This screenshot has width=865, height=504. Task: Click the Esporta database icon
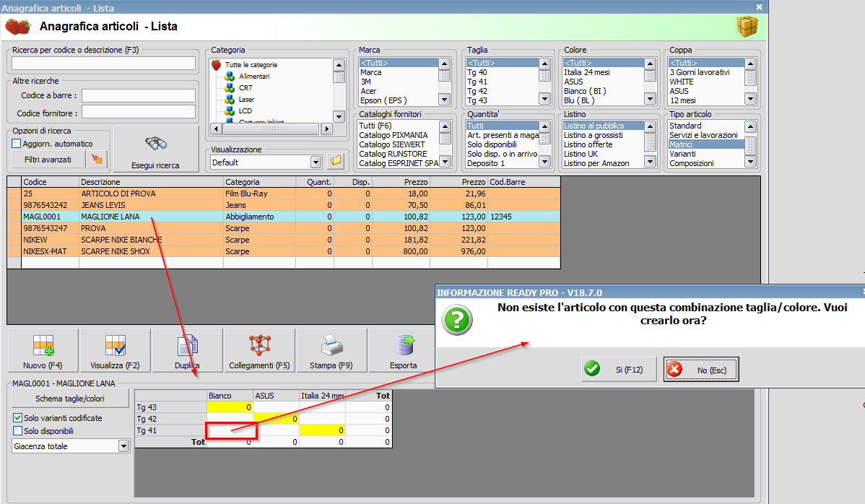pos(403,350)
